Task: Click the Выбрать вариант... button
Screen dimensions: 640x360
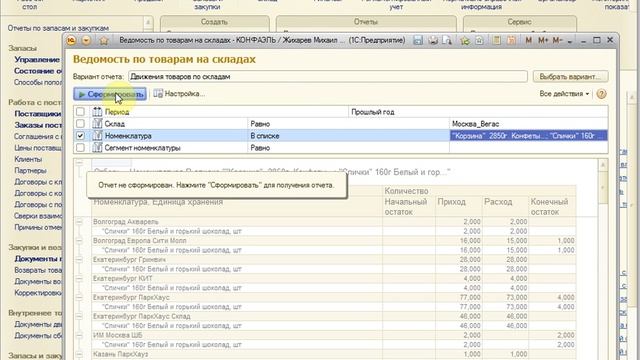Action: (x=570, y=76)
